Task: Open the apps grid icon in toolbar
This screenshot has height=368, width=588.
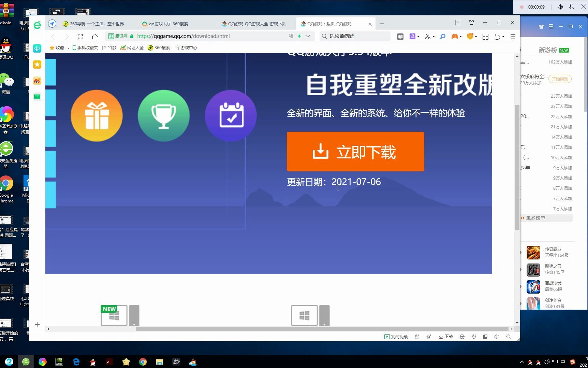Action: (x=485, y=36)
